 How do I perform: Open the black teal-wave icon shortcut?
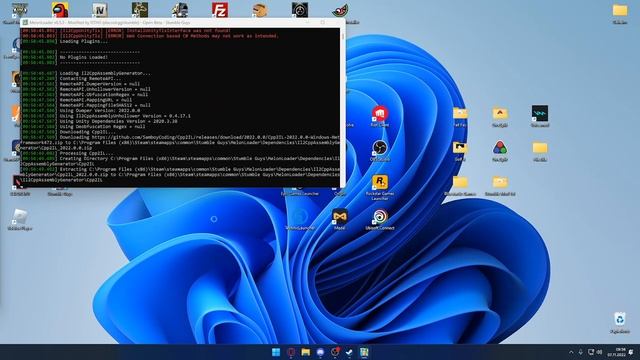[x=540, y=113]
